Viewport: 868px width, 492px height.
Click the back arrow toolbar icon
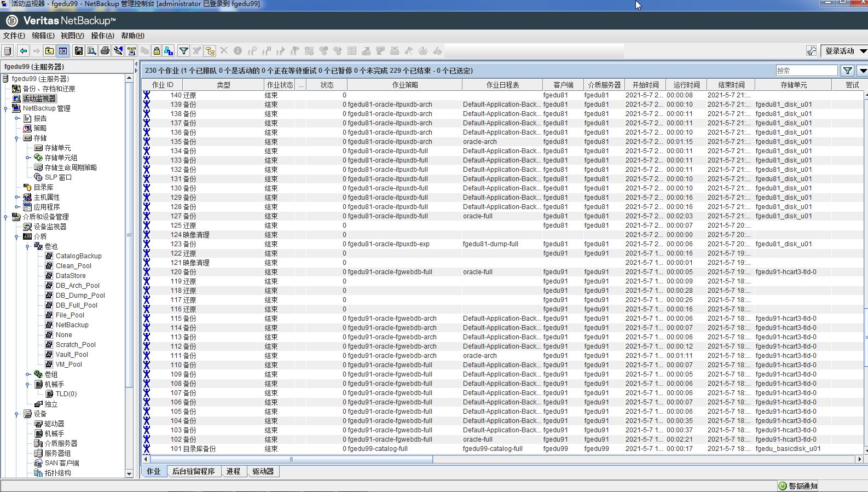click(x=23, y=51)
